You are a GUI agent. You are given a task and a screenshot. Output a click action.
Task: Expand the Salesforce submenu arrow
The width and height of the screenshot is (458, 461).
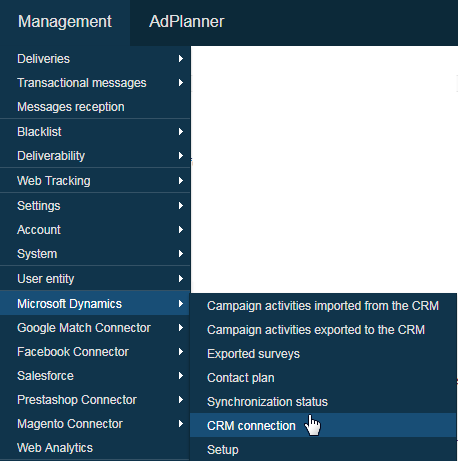(x=180, y=376)
